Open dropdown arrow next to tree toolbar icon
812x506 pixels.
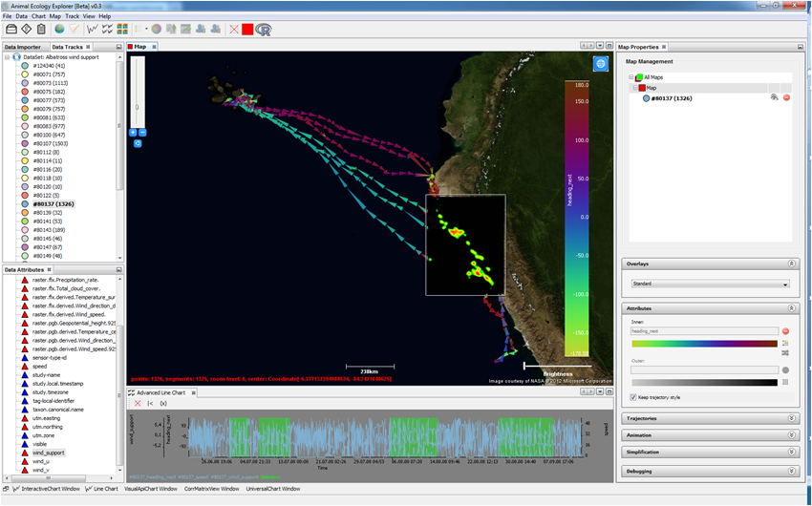click(146, 30)
